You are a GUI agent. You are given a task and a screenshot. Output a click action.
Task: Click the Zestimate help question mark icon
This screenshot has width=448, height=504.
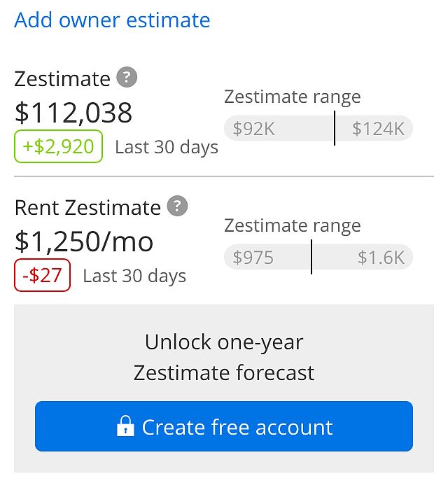click(126, 77)
